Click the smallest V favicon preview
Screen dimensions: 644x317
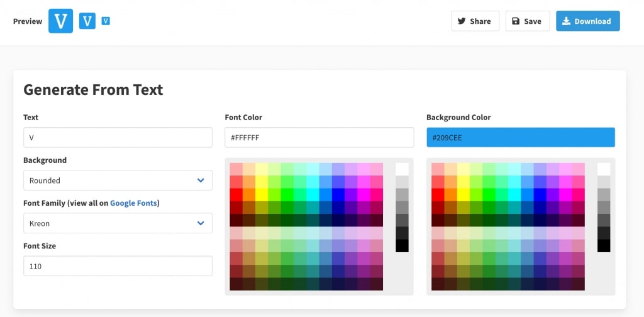tap(106, 21)
